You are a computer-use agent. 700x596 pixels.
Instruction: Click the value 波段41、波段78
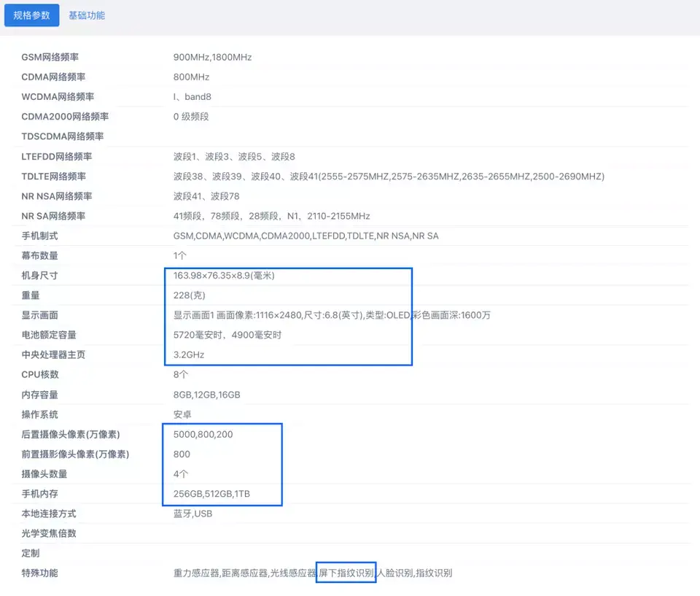coord(206,196)
